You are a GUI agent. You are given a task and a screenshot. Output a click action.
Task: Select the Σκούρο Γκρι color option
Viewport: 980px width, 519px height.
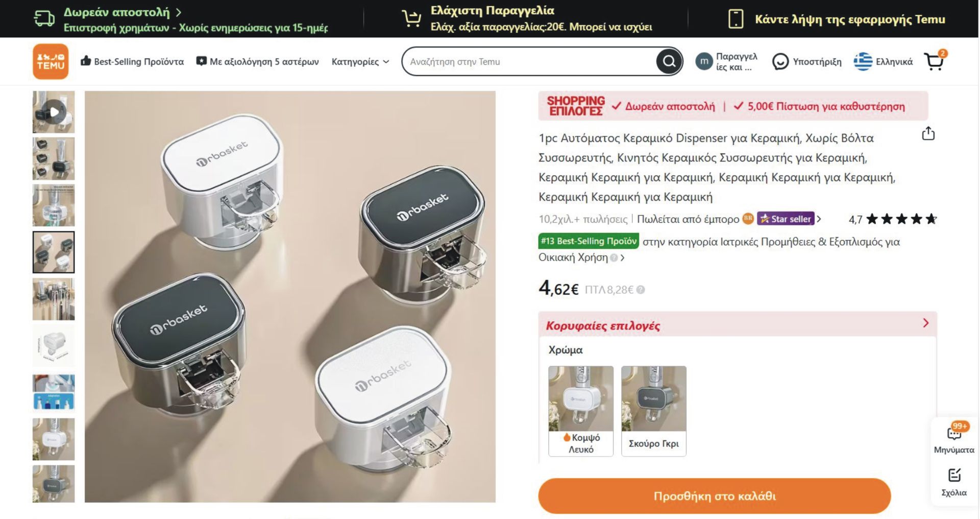point(654,411)
